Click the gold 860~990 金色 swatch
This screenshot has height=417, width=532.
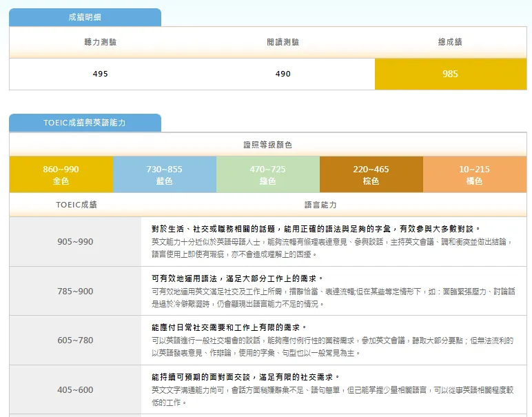pos(61,174)
